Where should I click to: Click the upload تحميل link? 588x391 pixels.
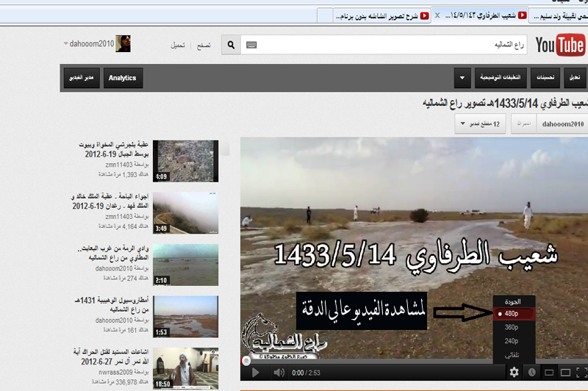[178, 46]
